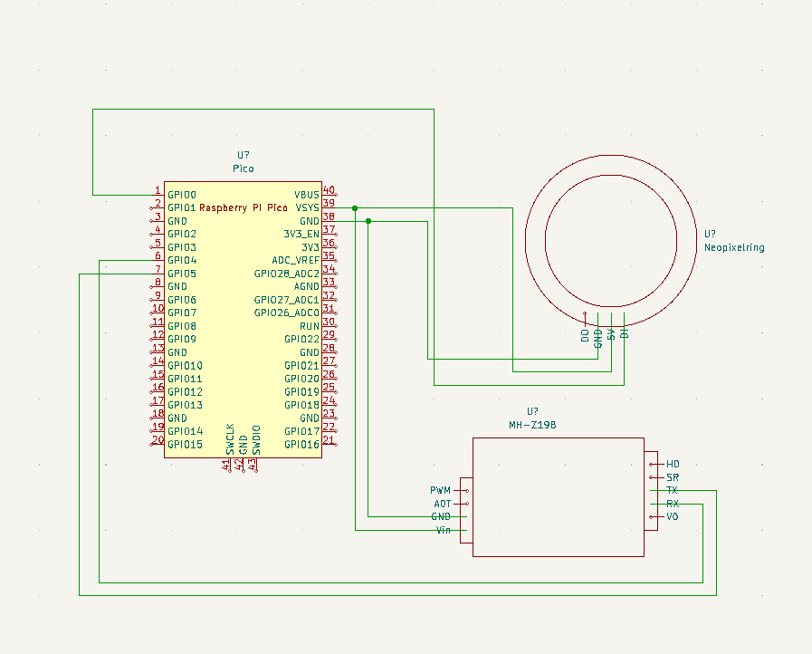The width and height of the screenshot is (812, 654).
Task: Click the PWM pin of MH-Z19B
Action: [441, 490]
